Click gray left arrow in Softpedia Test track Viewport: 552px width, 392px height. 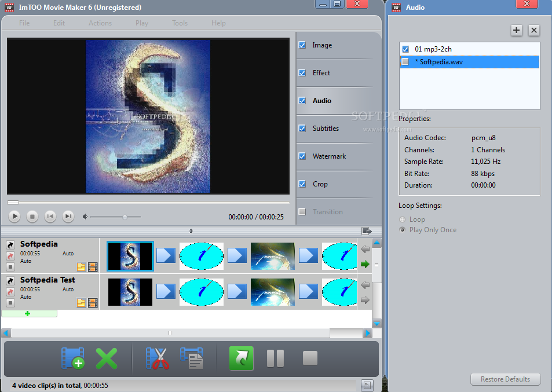pyautogui.click(x=365, y=285)
